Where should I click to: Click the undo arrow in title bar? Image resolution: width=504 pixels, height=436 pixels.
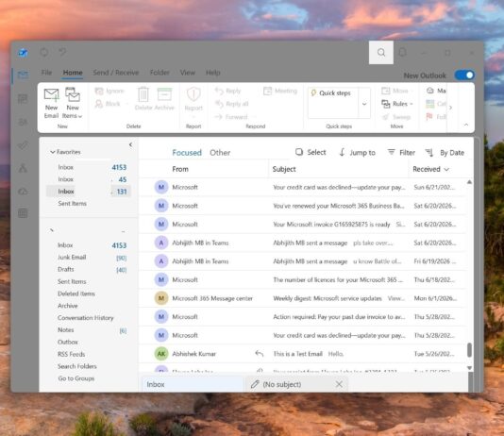62,52
